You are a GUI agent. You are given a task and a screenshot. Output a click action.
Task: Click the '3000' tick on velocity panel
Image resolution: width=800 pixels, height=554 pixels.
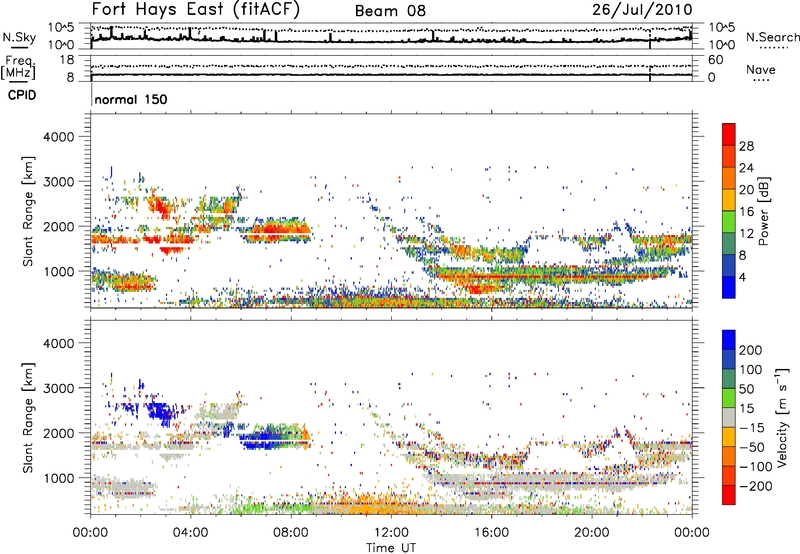coord(58,388)
